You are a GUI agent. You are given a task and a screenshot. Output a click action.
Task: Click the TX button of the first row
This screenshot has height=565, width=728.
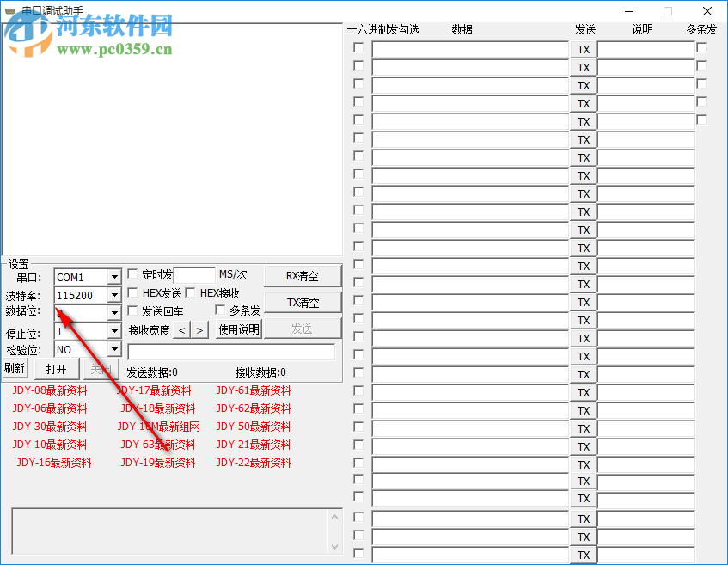tap(584, 50)
